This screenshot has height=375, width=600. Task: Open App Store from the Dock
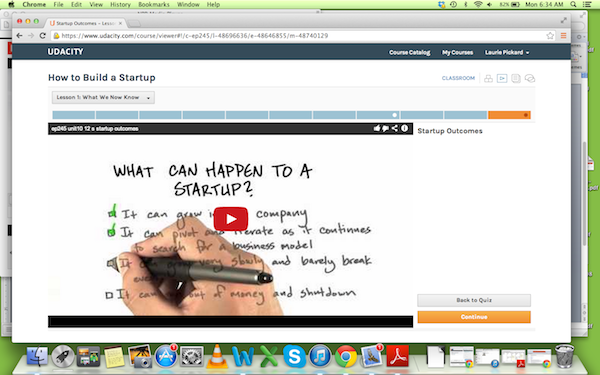point(166,356)
